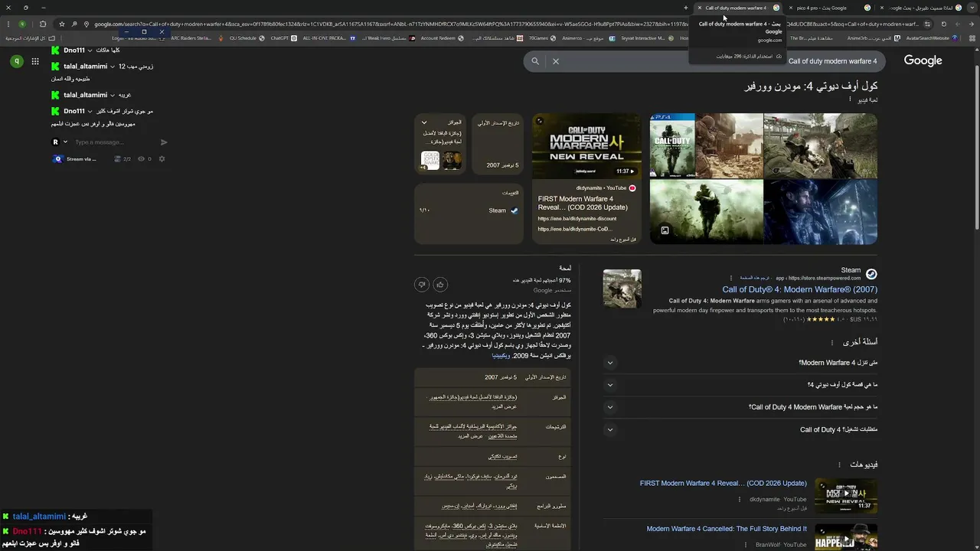Bookmark this page with star icon
The image size is (980, 551).
coord(62,24)
